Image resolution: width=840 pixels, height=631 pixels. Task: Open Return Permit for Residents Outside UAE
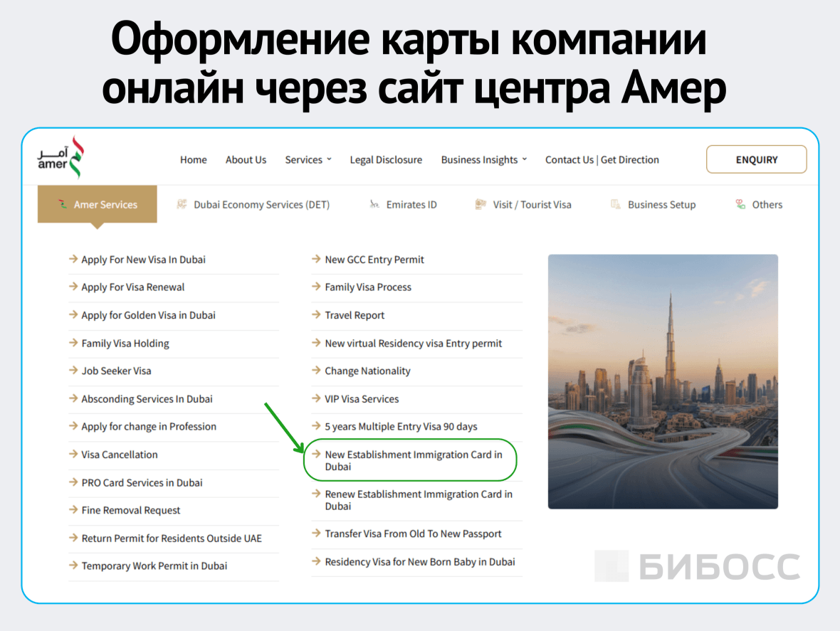click(172, 539)
